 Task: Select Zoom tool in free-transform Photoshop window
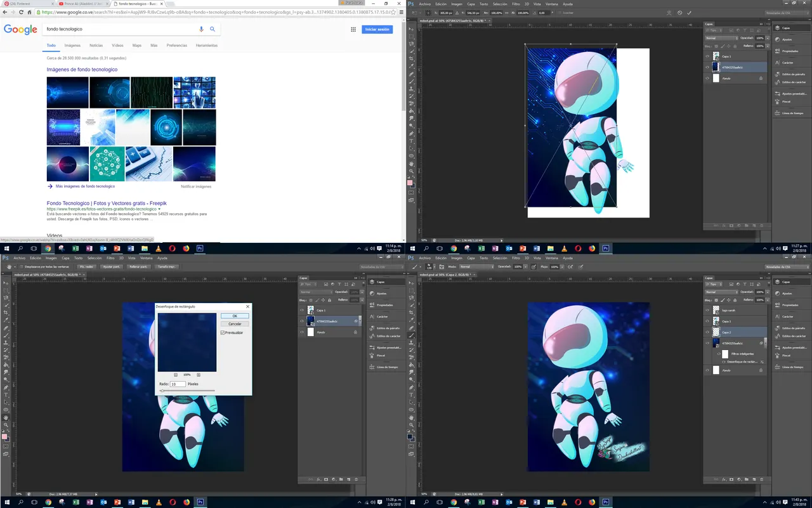point(412,171)
